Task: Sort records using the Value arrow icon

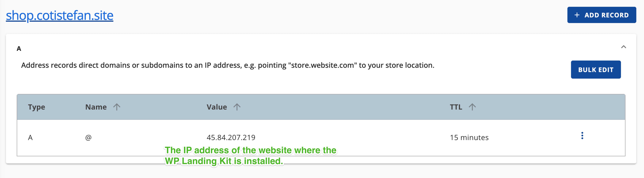Action: (237, 107)
